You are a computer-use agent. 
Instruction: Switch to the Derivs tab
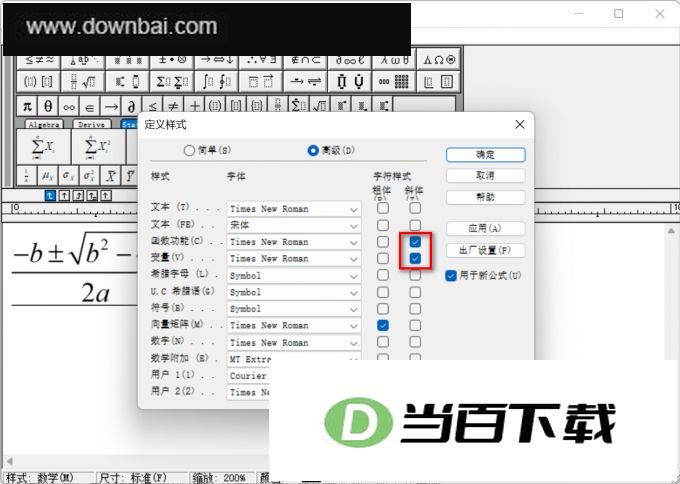click(x=92, y=124)
